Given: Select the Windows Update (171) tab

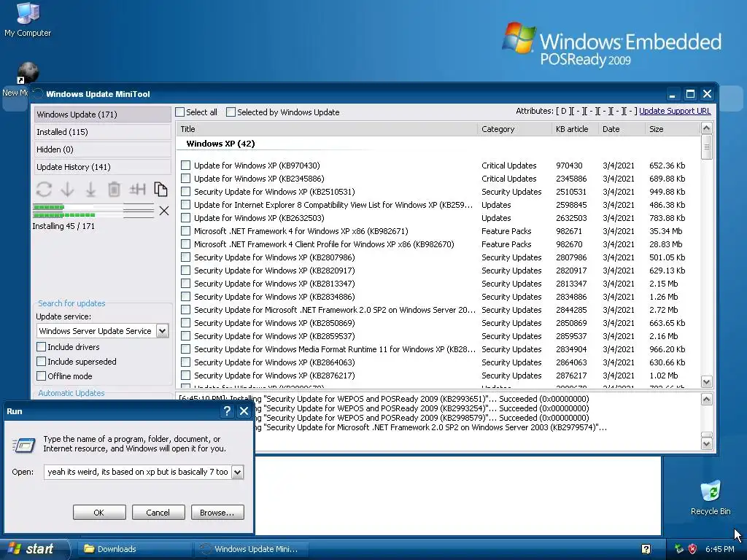Looking at the screenshot, I should 102,114.
